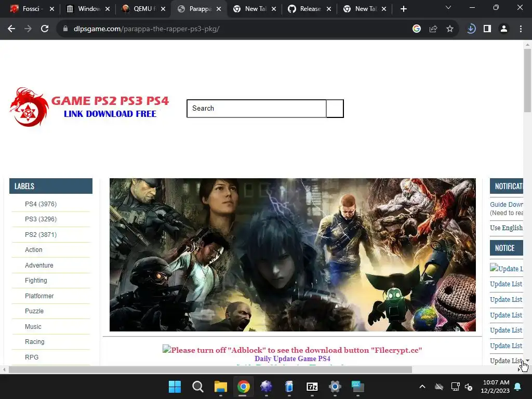Share this page via share icon
The width and height of the screenshot is (532, 399).
[x=433, y=29]
